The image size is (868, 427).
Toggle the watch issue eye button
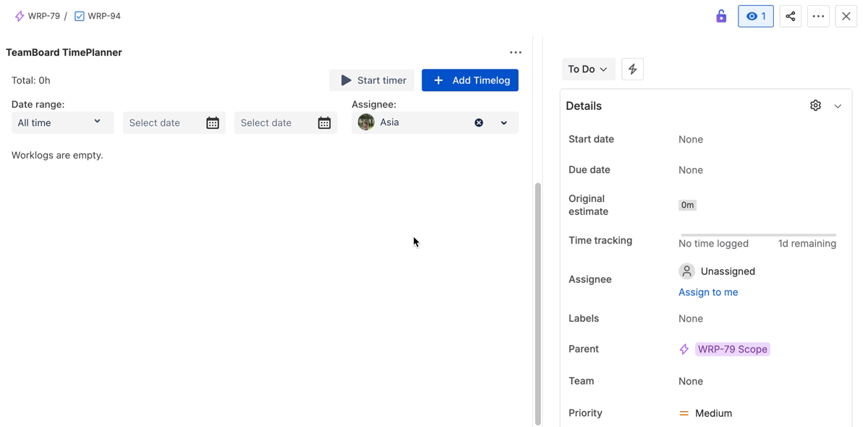coord(755,16)
